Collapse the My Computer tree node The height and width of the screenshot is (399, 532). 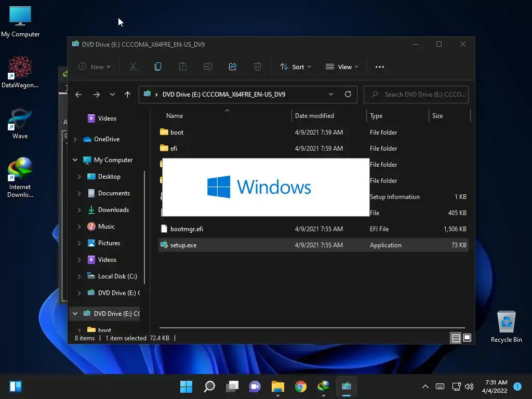coord(75,160)
